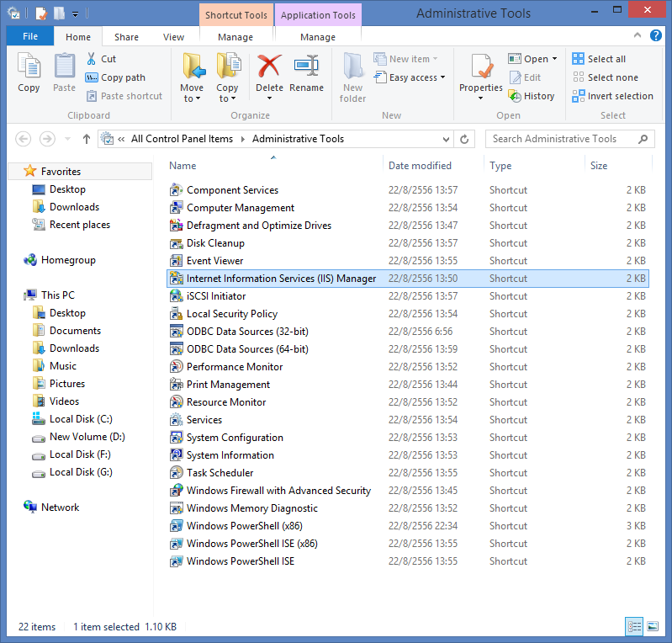Click the Cut scissors icon

(91, 59)
